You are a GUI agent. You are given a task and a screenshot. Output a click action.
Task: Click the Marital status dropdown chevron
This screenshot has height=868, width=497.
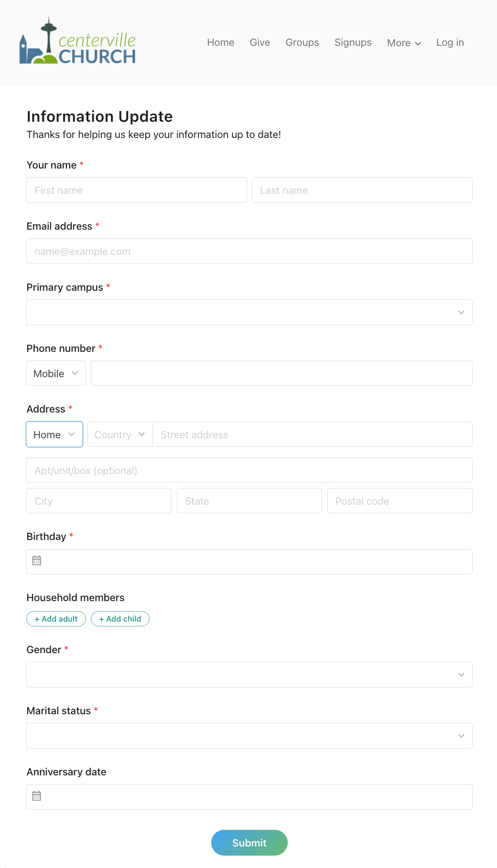click(461, 736)
